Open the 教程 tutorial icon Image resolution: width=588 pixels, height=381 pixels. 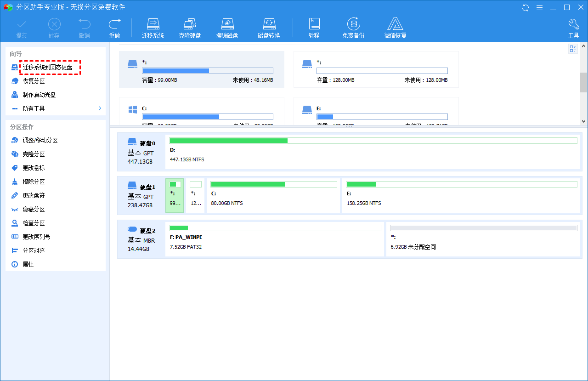click(314, 28)
